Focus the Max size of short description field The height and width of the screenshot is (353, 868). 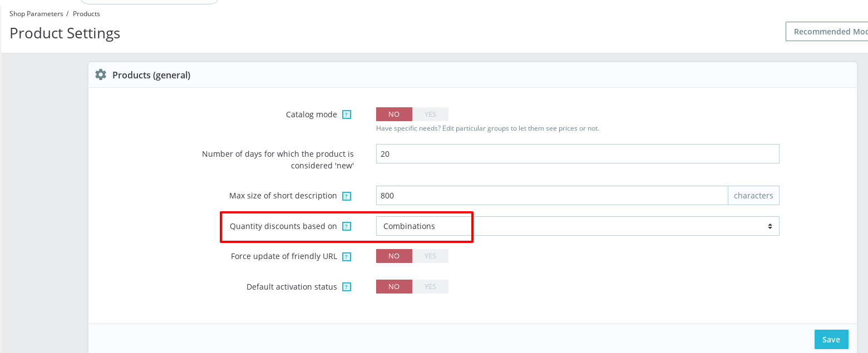tap(552, 196)
